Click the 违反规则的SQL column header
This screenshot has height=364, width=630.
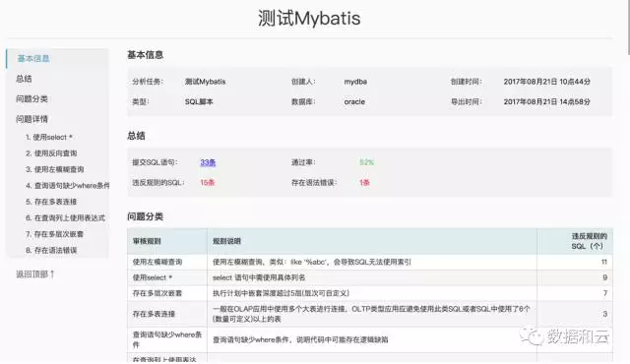click(589, 241)
